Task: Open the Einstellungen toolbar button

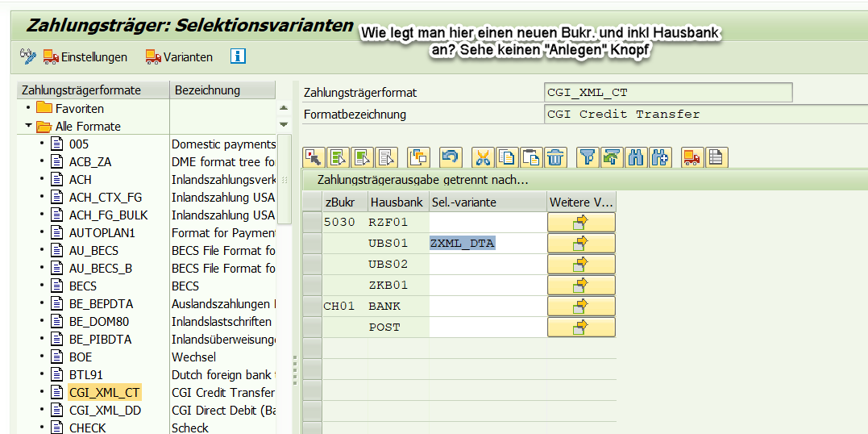Action: (85, 56)
